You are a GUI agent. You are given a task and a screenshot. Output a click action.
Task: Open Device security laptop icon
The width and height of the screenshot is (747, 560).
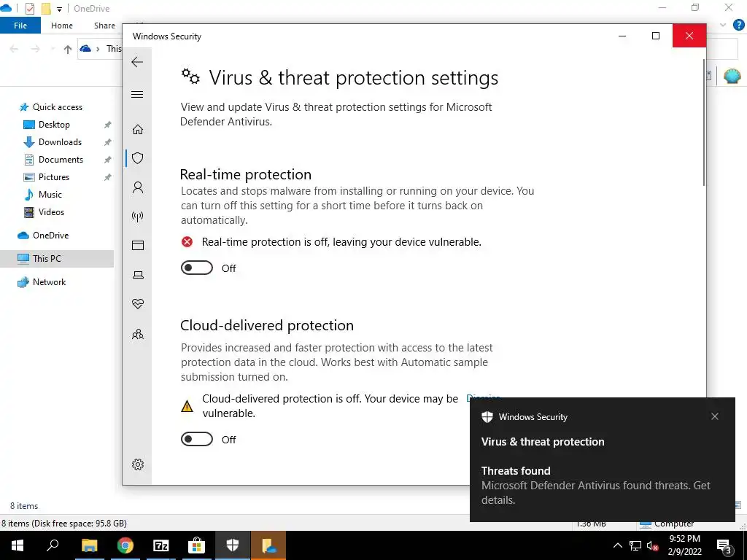(x=138, y=275)
